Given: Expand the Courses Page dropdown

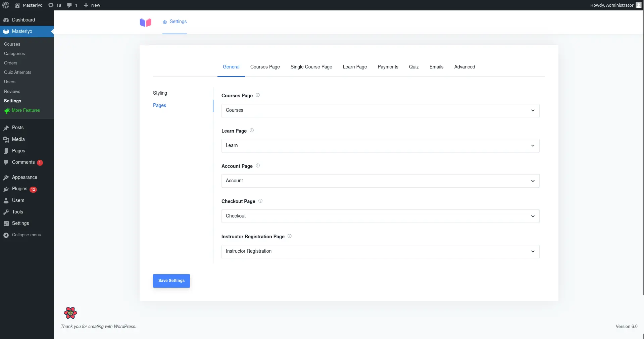Looking at the screenshot, I should (x=380, y=110).
